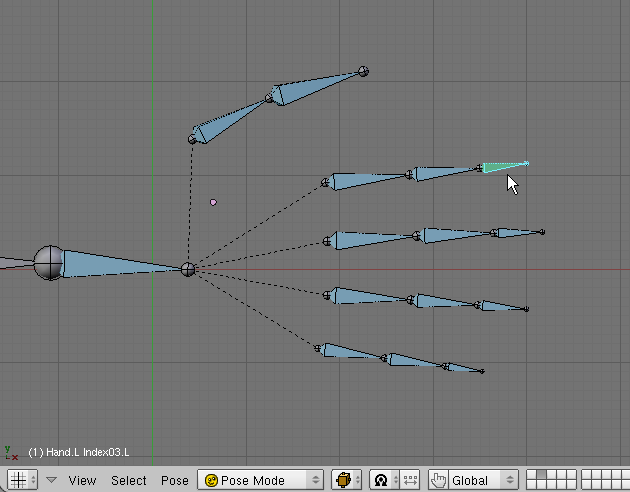Collapse header menus with the triangle arrow
This screenshot has height=492, width=630.
(51, 480)
